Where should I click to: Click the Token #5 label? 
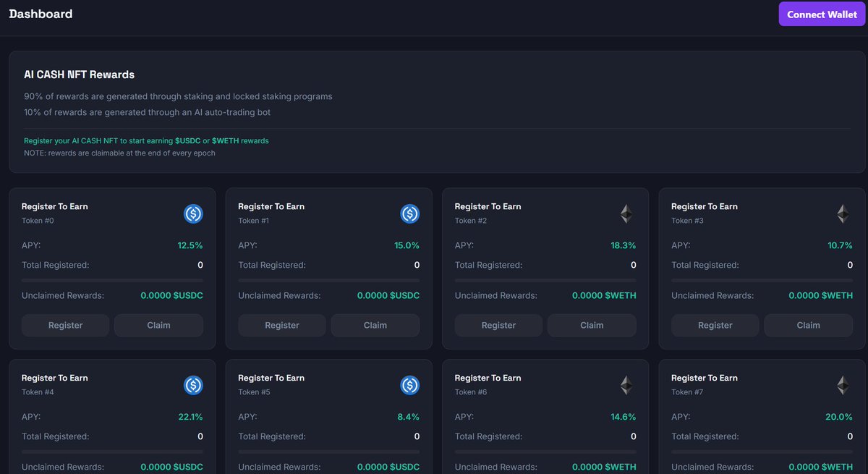(254, 392)
